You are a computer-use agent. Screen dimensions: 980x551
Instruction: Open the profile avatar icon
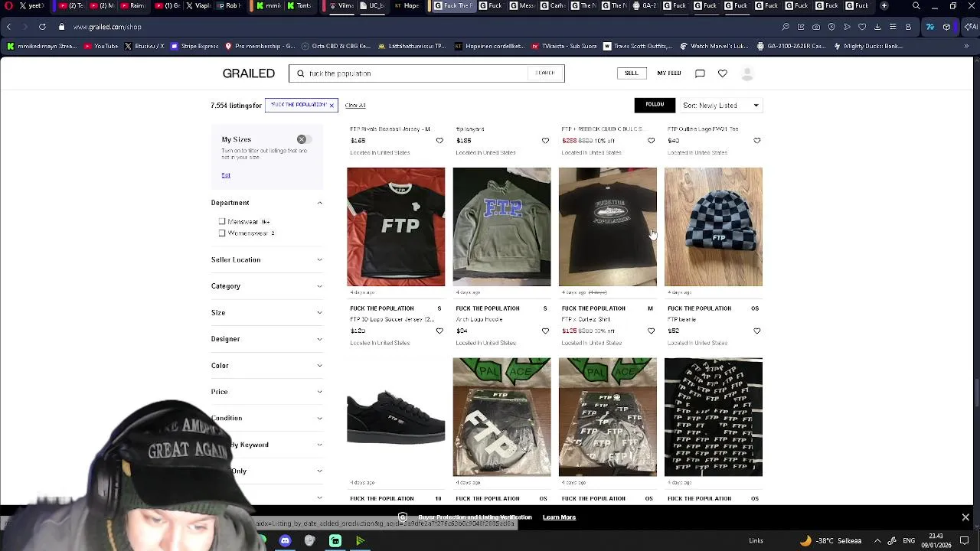(x=747, y=73)
